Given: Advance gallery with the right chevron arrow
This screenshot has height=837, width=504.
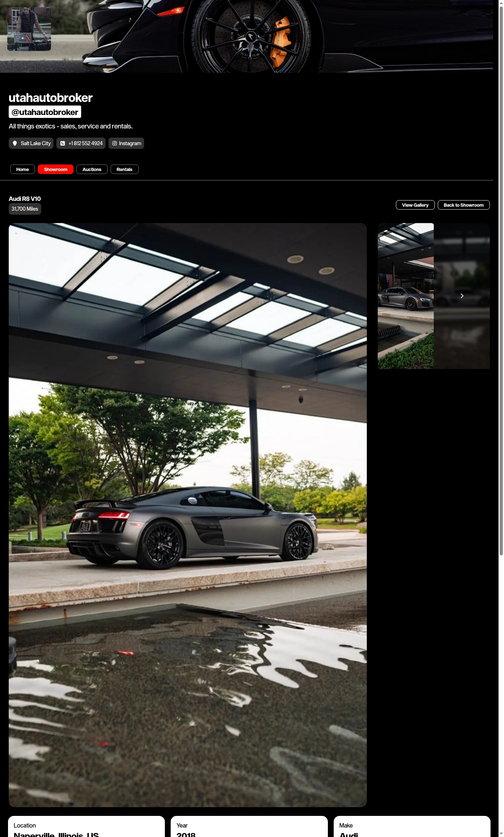Looking at the screenshot, I should tap(462, 296).
